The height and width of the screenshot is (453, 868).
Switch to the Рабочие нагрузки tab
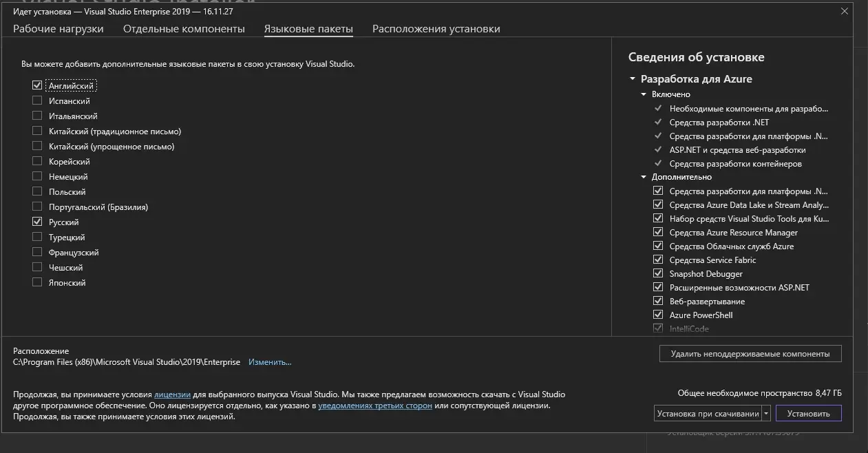(59, 29)
